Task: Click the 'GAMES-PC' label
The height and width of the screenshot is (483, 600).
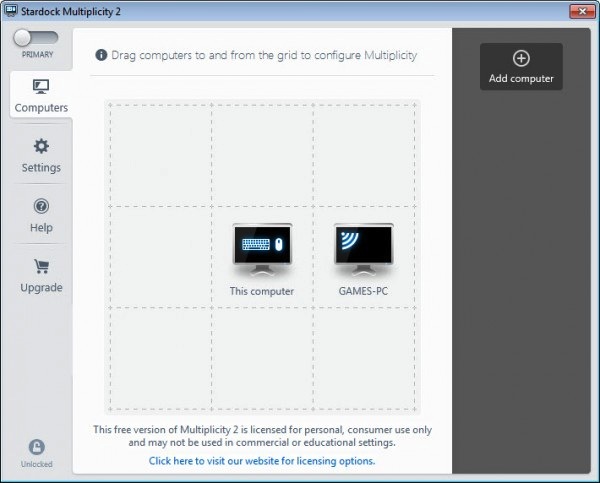Action: tap(363, 291)
